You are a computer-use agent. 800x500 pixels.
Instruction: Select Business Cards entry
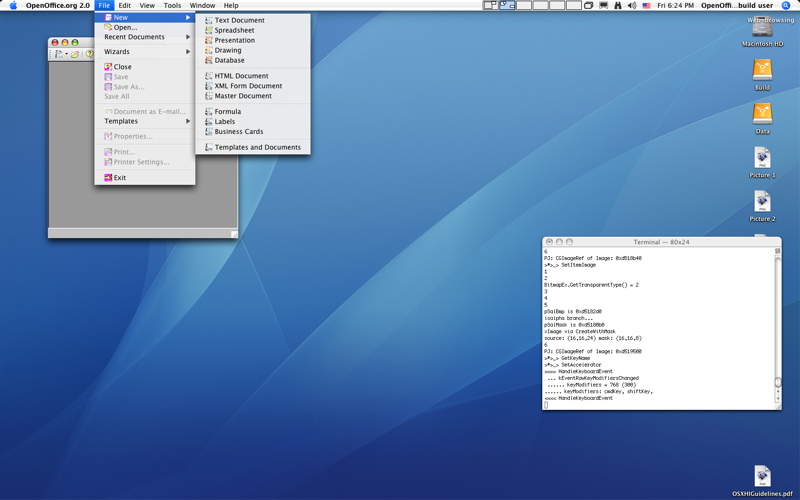click(x=253, y=132)
